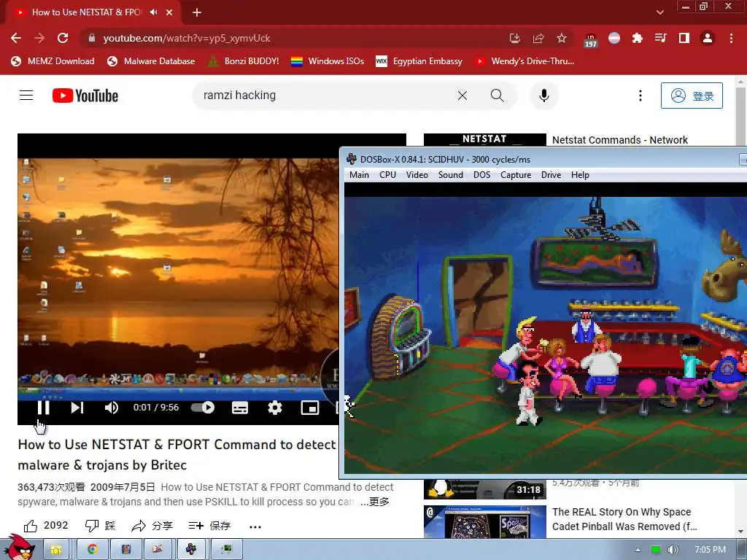747x560 pixels.
Task: Toggle autoplay switch in player
Action: tap(203, 408)
